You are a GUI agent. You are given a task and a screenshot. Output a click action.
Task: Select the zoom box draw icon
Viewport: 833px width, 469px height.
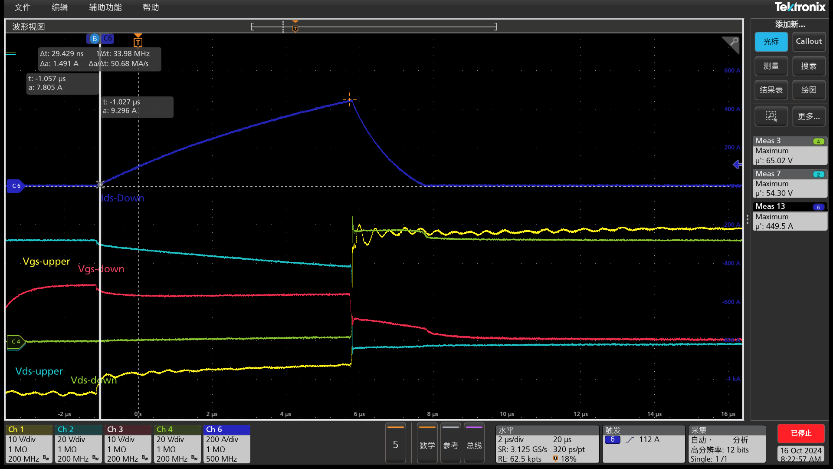(x=771, y=116)
